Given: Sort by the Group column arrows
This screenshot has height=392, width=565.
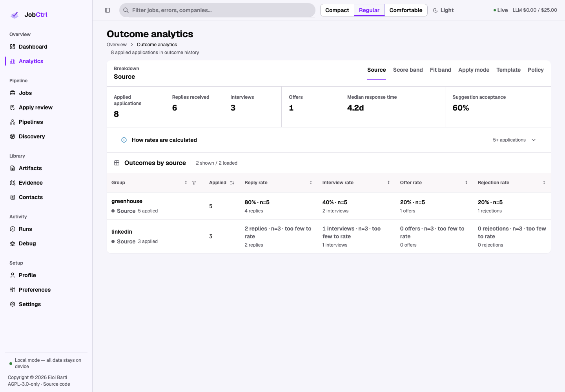Looking at the screenshot, I should click(x=186, y=182).
